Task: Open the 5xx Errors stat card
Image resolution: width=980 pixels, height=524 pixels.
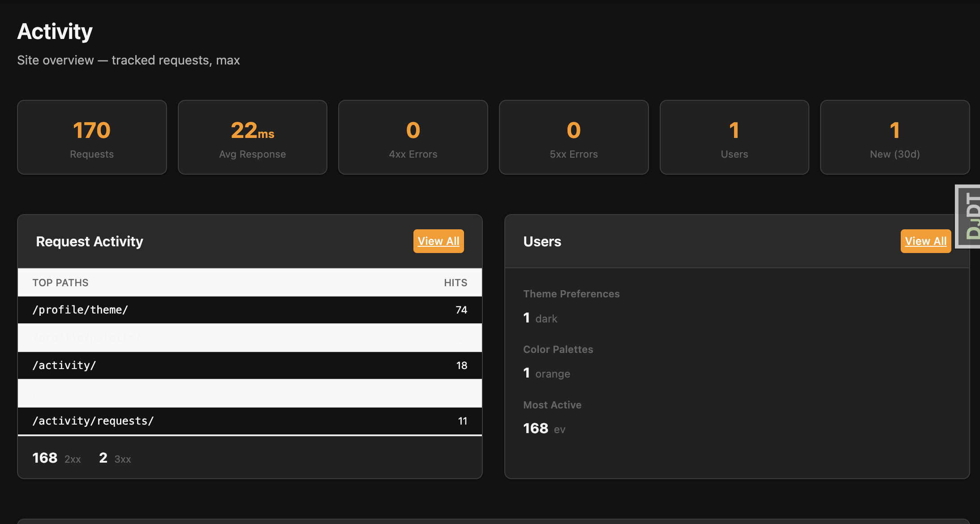Action: (573, 137)
